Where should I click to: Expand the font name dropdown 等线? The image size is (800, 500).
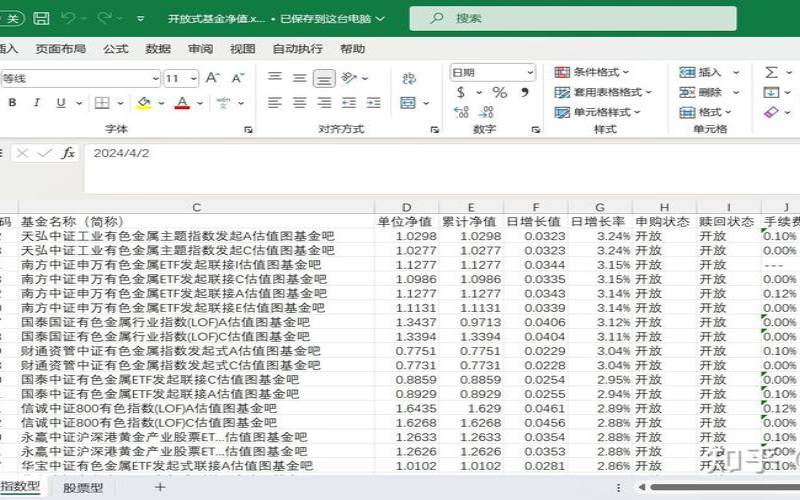point(155,79)
